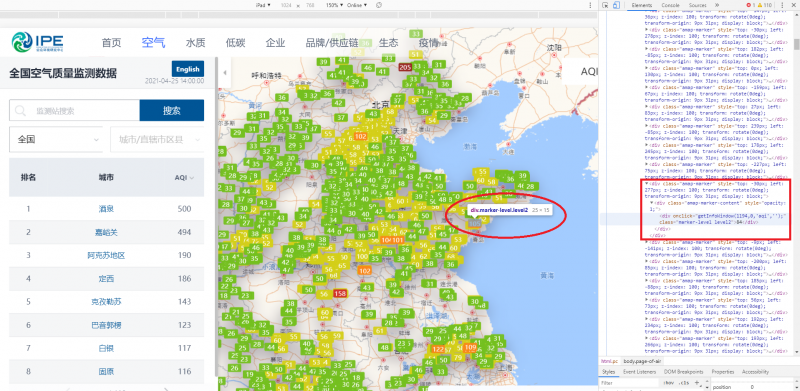Click the yellow warning count icon
The width and height of the screenshot is (800, 391).
(x=760, y=5)
